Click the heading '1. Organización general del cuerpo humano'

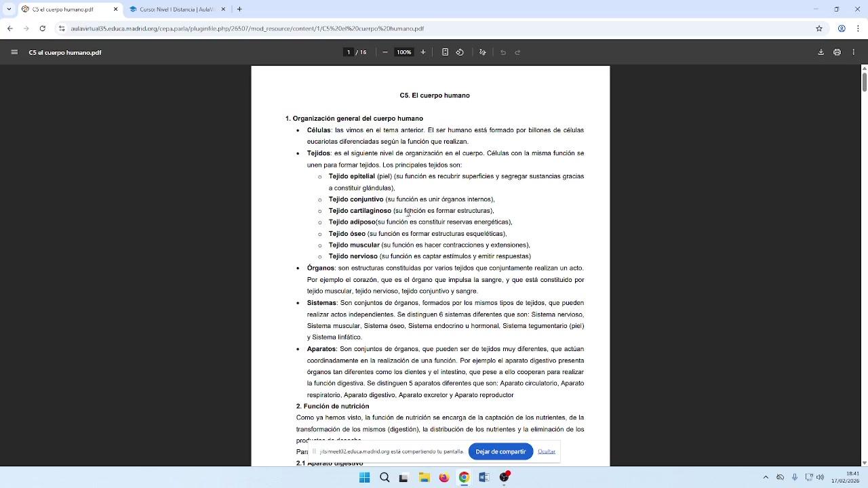[354, 119]
